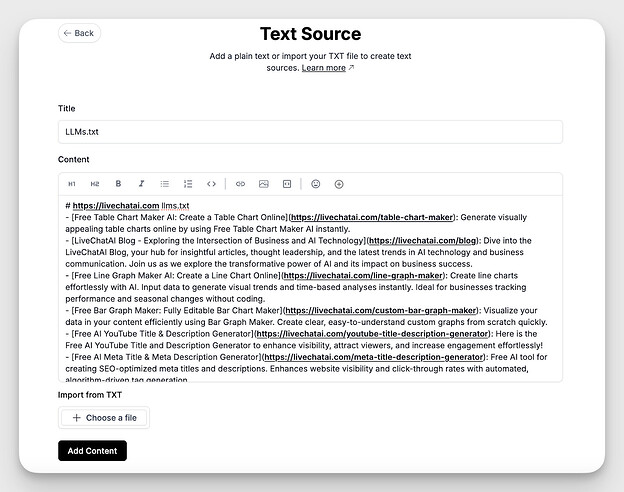Open the youtube-title-description-generator URL

372,334
